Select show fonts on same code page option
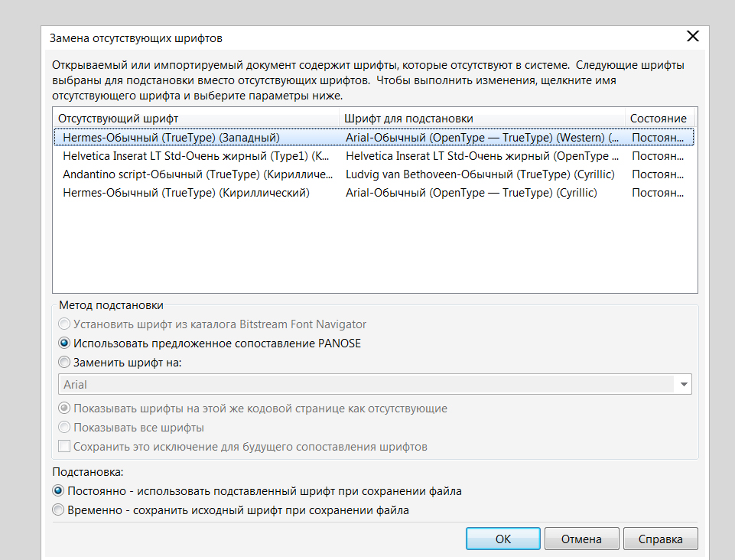Screen dimensions: 735x560 (64, 408)
